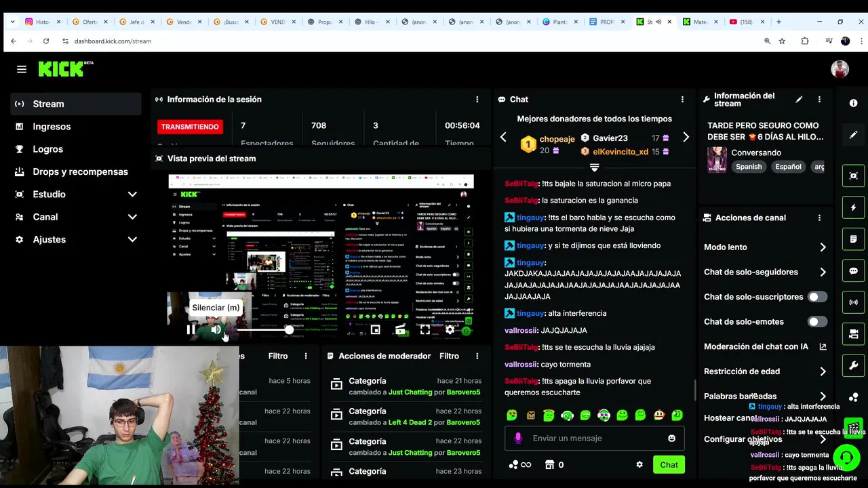Screen dimensions: 868x488
Task: Insert the heart-eyes Kick emote
Action: coord(512,415)
